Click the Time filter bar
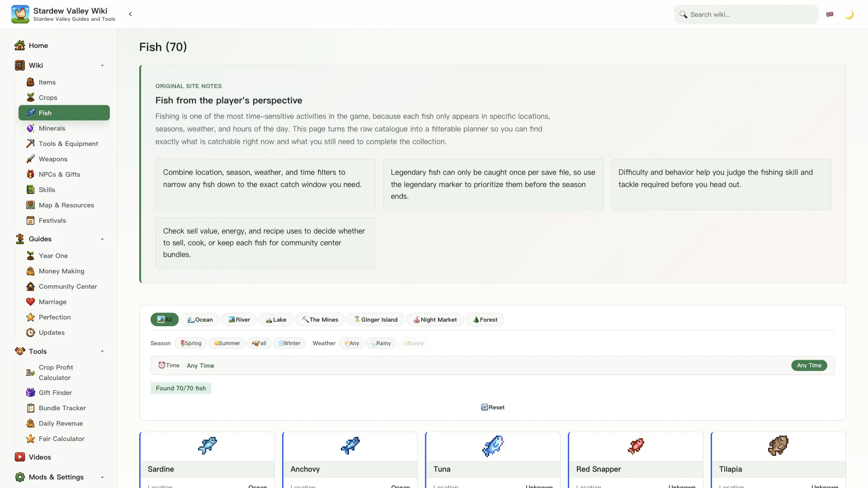 tap(493, 366)
